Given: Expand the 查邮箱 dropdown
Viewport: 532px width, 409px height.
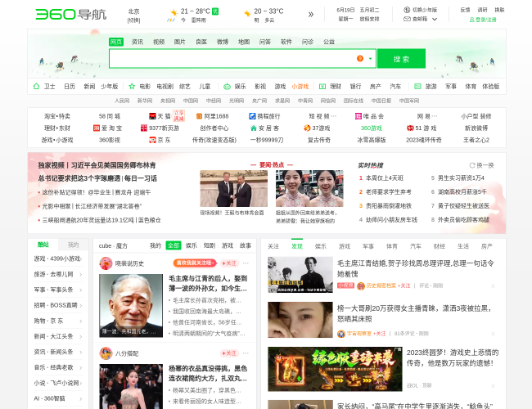Looking at the screenshot, I should 435,19.
